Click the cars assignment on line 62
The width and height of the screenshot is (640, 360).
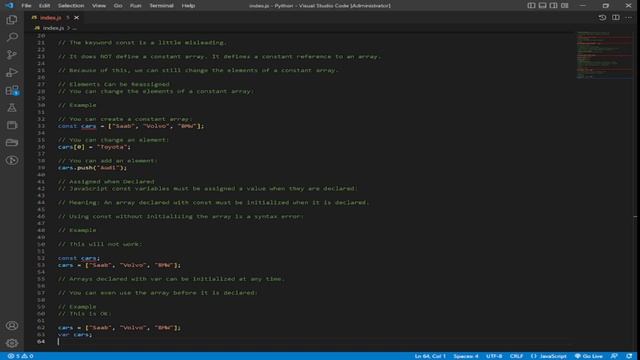119,327
